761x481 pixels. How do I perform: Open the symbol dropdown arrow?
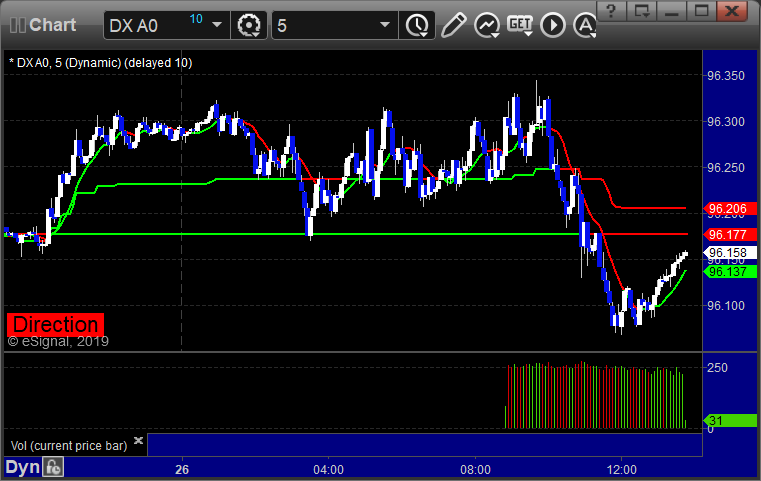click(x=217, y=25)
